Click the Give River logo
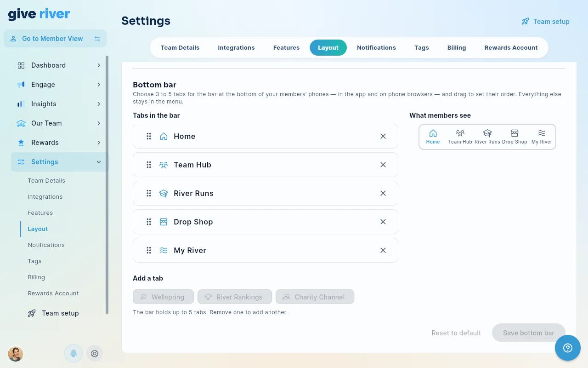This screenshot has width=588, height=368. pyautogui.click(x=39, y=14)
